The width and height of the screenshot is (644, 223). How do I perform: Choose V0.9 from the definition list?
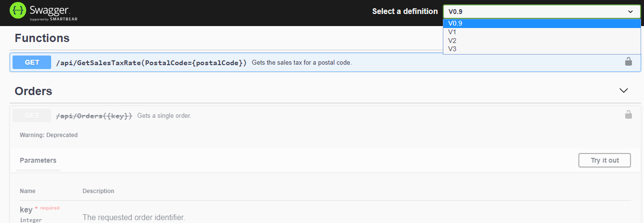(542, 24)
